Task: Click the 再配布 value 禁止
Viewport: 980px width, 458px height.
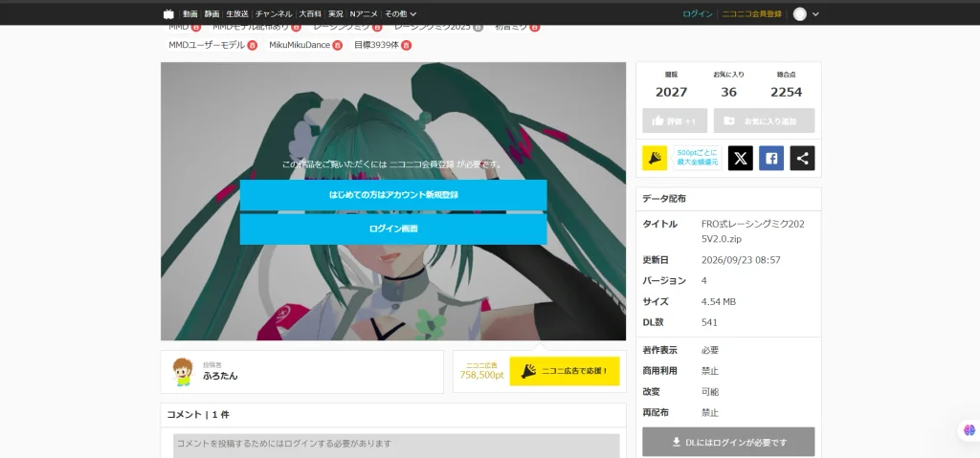Action: pyautogui.click(x=710, y=412)
